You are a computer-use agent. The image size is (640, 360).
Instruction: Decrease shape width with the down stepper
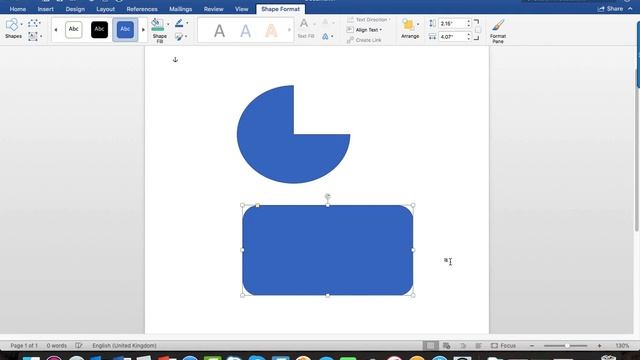tap(469, 39)
